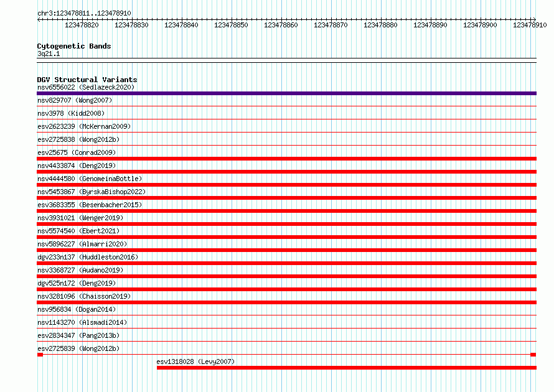
Task: Open nsv4433874 (Deng2019) variant label
Action: coord(77,166)
